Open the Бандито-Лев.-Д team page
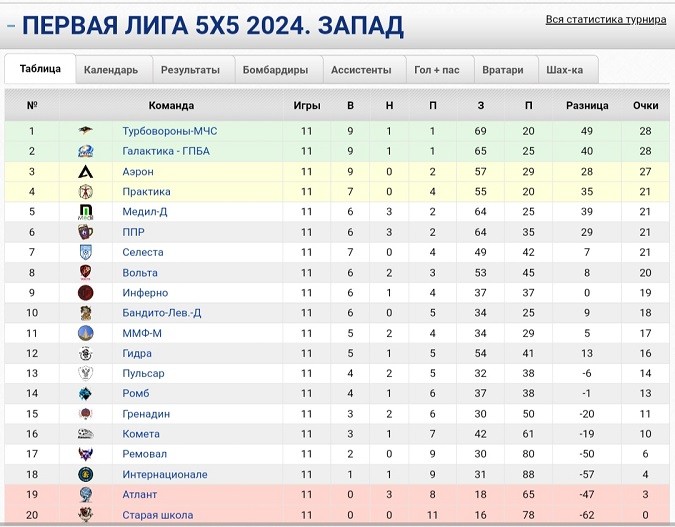The width and height of the screenshot is (675, 527). 161,313
